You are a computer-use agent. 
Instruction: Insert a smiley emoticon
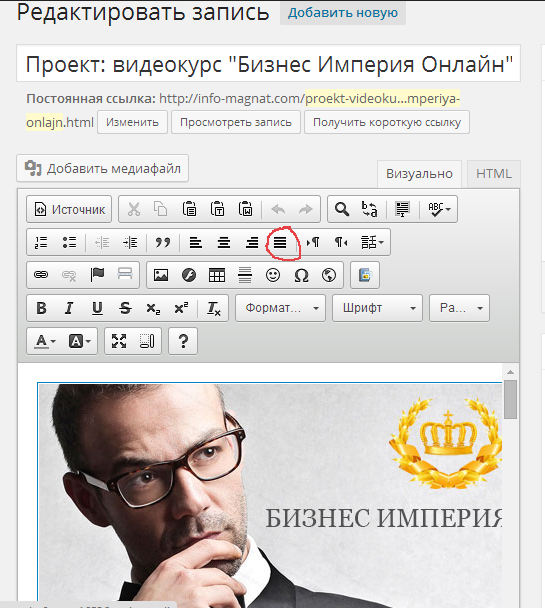[x=273, y=275]
